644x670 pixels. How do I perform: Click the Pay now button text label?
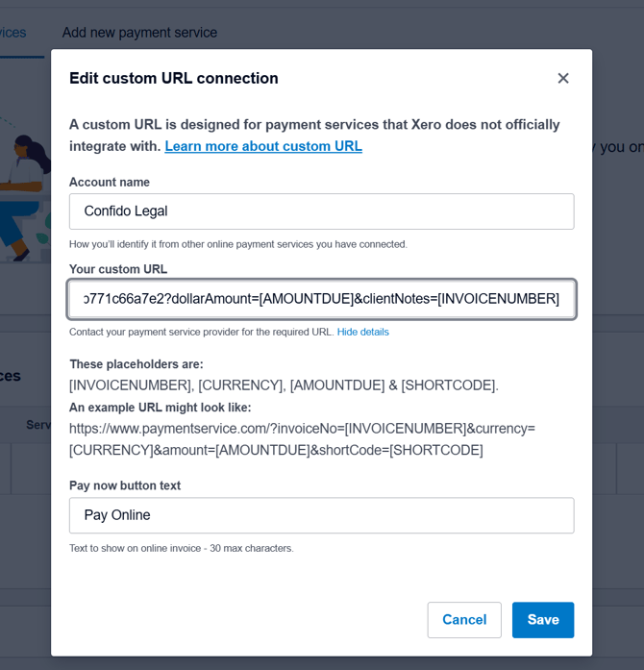pyautogui.click(x=125, y=485)
